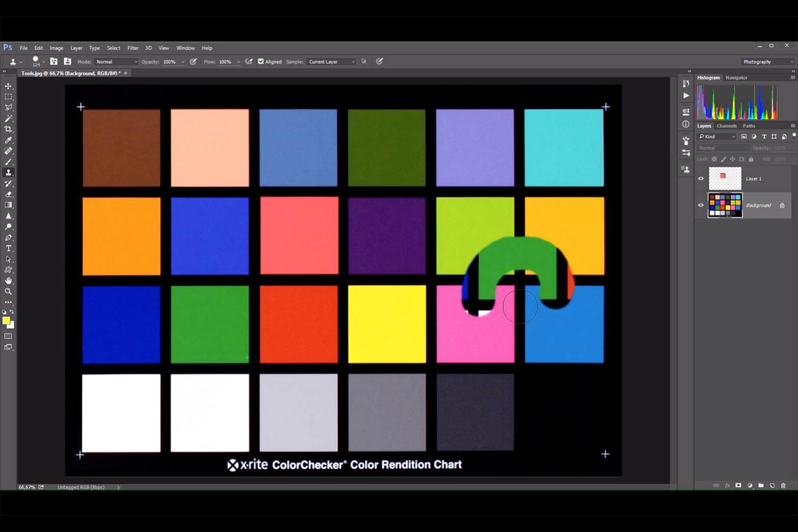Select the Background layer thumbnail
Image resolution: width=798 pixels, height=532 pixels.
pos(725,205)
